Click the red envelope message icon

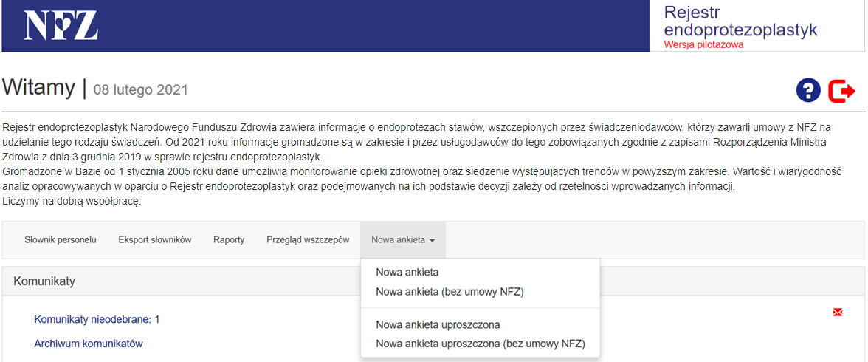tap(837, 313)
